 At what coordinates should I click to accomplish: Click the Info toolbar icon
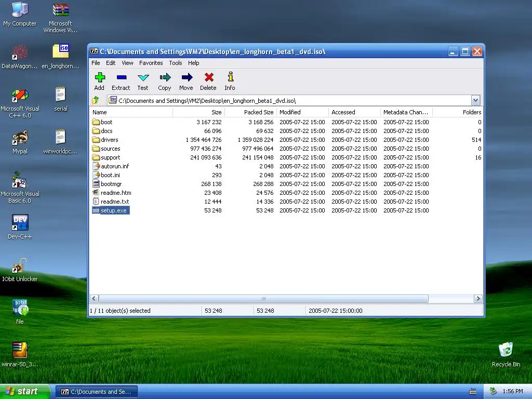(230, 77)
